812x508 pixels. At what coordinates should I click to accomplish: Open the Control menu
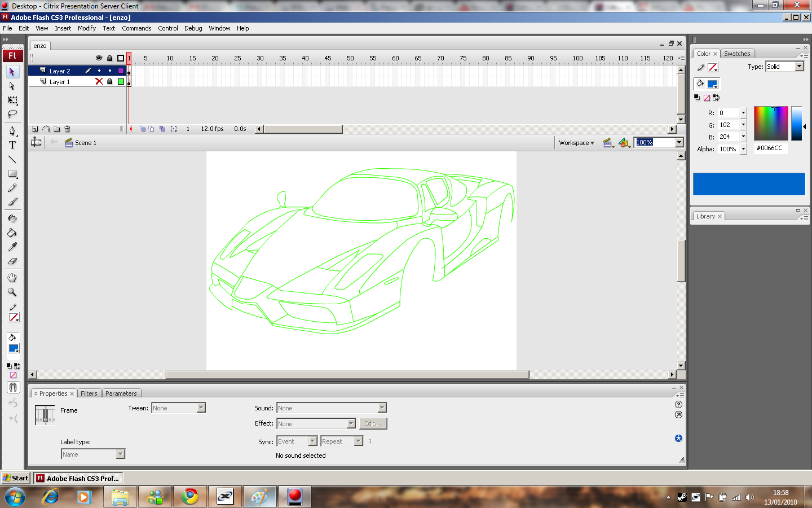[168, 28]
